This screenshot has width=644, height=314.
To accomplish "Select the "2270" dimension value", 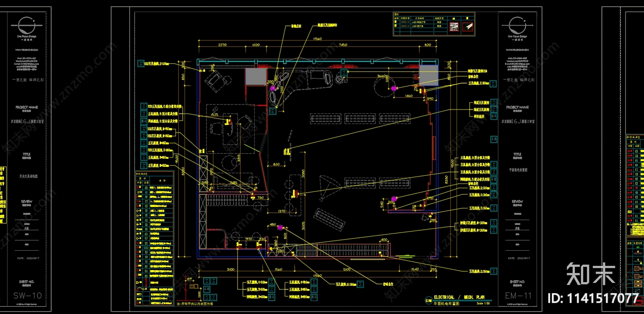I will click(222, 45).
